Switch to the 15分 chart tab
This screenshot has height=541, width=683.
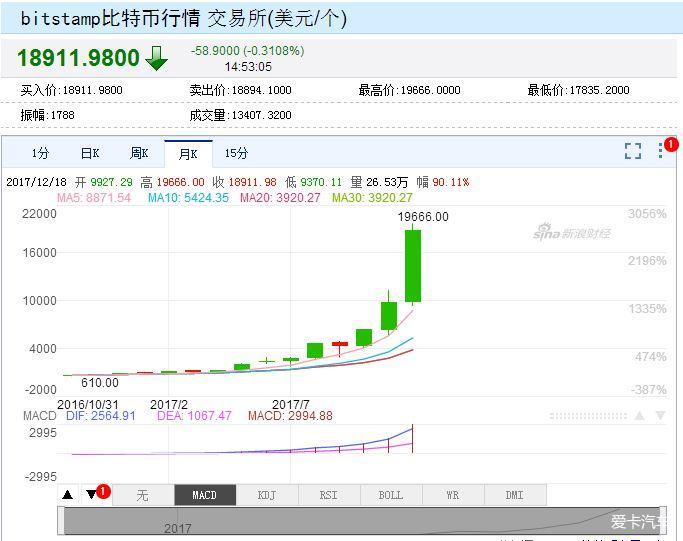click(x=237, y=153)
